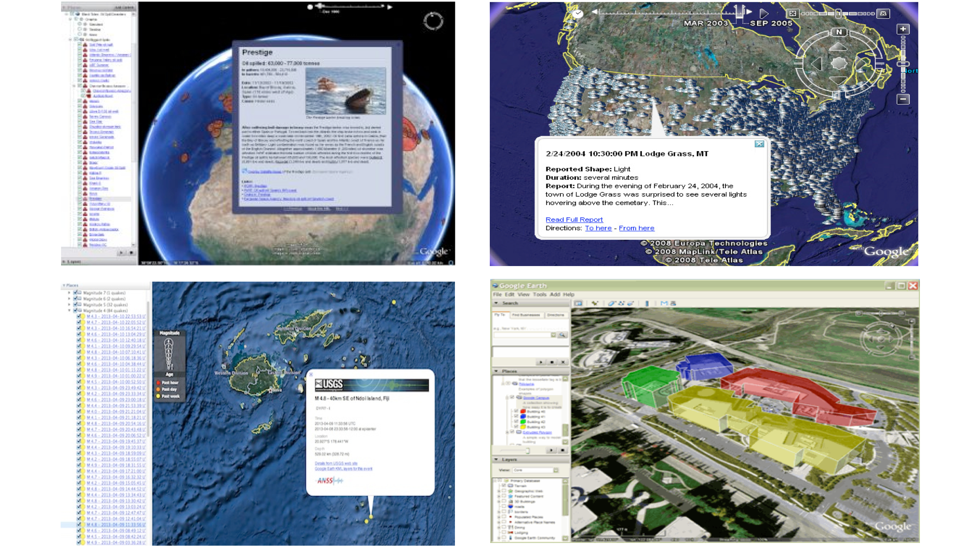Open Tools menu in Google Earth window
Viewport: 980px width, 546px height.
click(539, 294)
